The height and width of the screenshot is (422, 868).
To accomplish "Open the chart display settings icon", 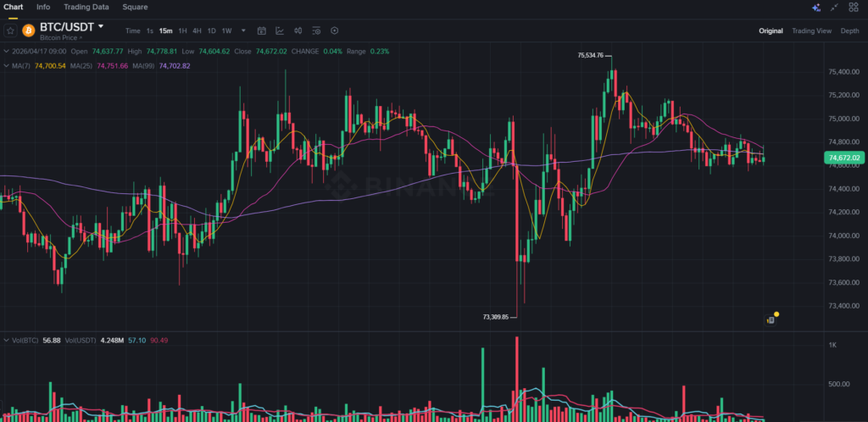I will [316, 31].
